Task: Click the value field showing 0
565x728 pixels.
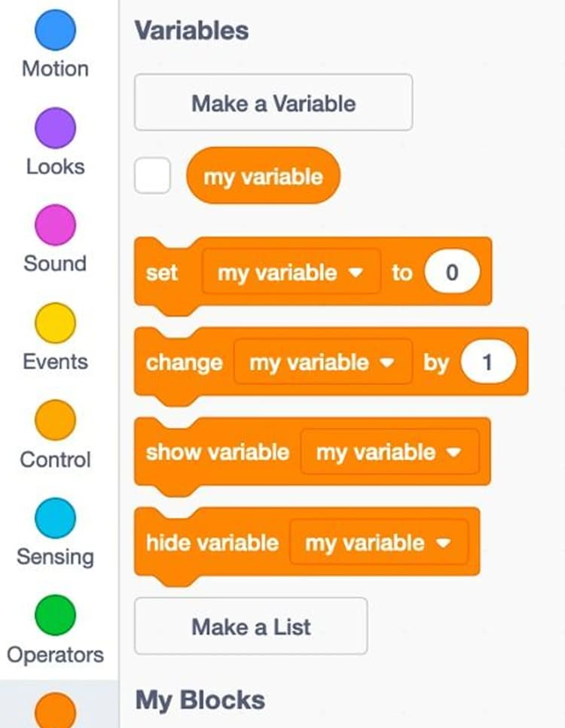Action: [452, 271]
